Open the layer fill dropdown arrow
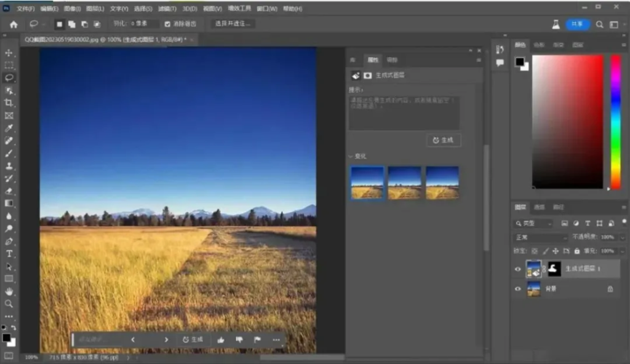630x364 pixels. tap(622, 251)
